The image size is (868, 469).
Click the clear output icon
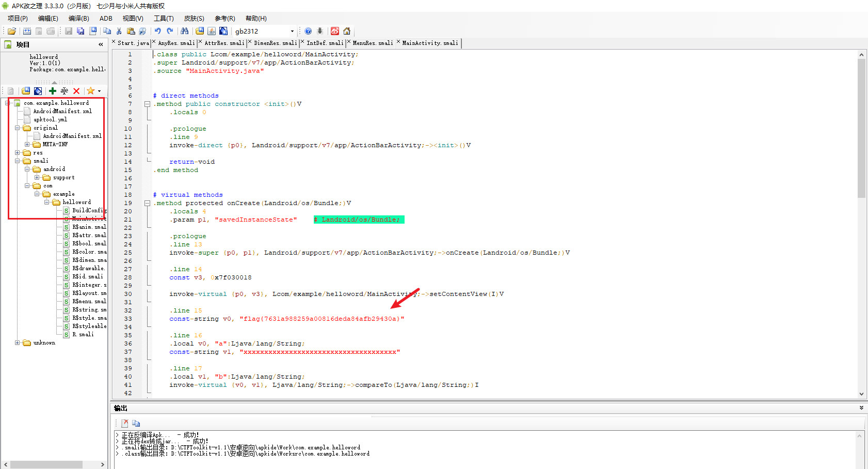coord(124,423)
